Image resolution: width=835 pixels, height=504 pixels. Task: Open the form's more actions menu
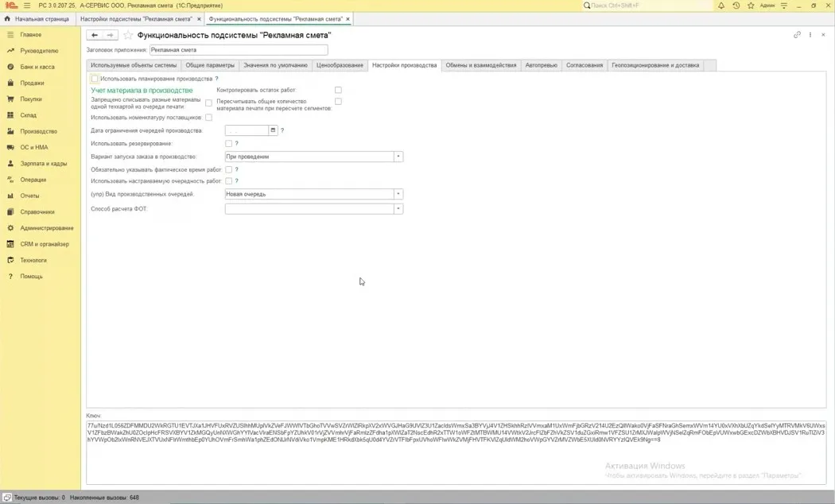[810, 35]
